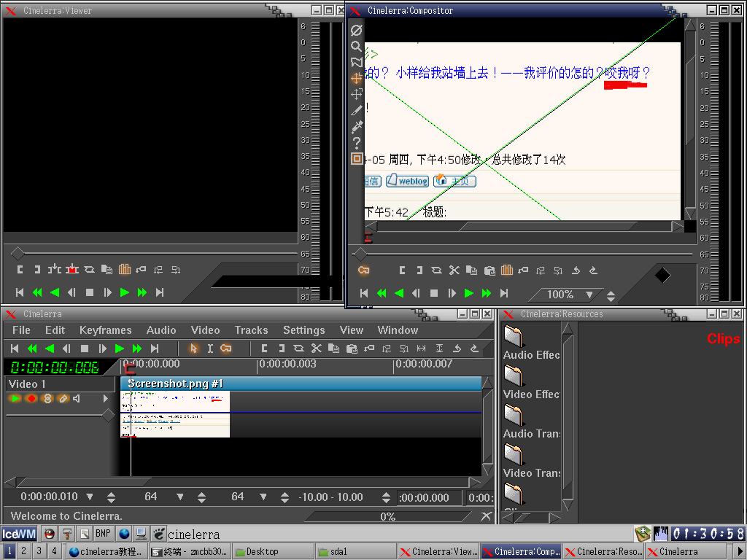Open the Window menu
This screenshot has height=560, width=747.
pyautogui.click(x=398, y=330)
